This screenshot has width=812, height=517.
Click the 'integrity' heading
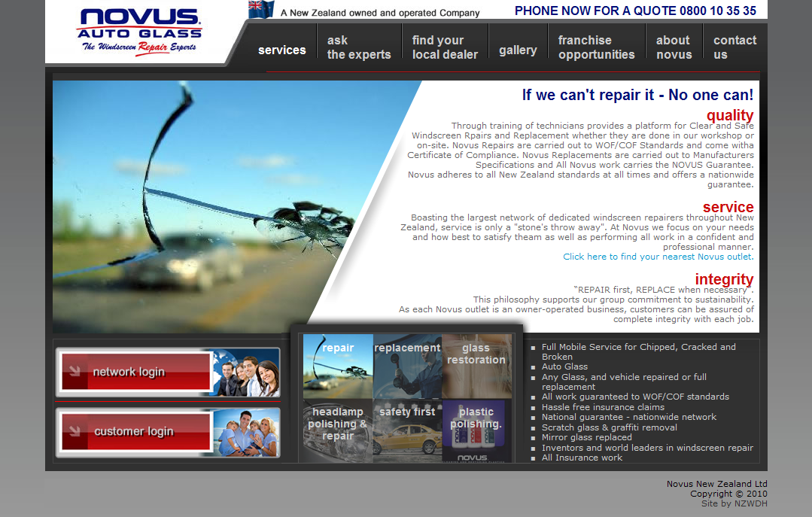pos(724,279)
